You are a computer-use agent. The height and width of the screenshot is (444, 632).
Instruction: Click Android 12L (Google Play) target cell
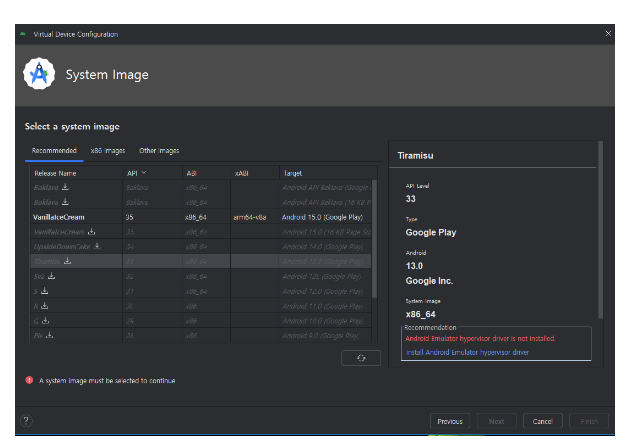pos(321,276)
